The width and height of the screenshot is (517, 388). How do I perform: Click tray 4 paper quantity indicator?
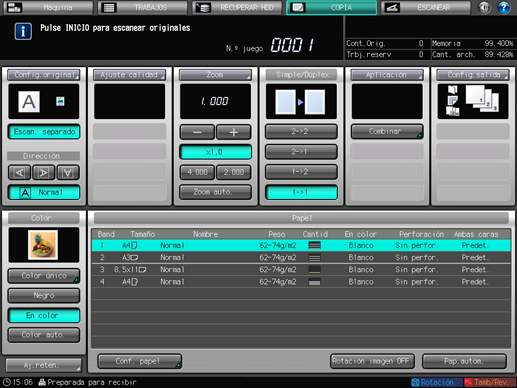[314, 282]
